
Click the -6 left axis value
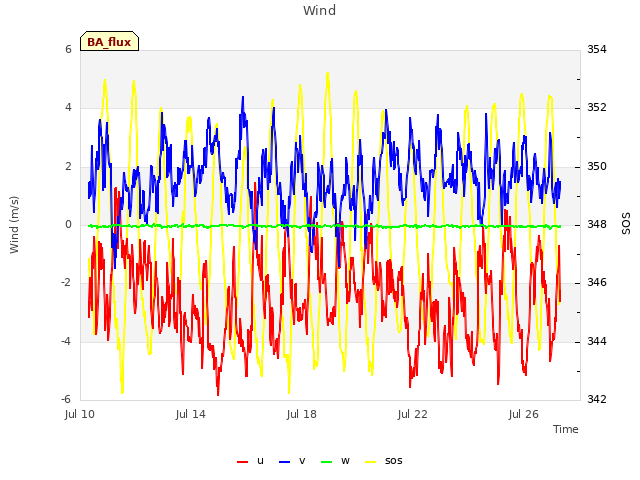[66, 399]
